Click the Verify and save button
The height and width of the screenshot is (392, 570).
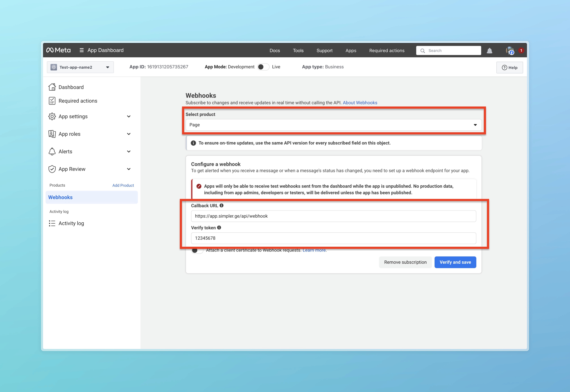click(x=455, y=262)
